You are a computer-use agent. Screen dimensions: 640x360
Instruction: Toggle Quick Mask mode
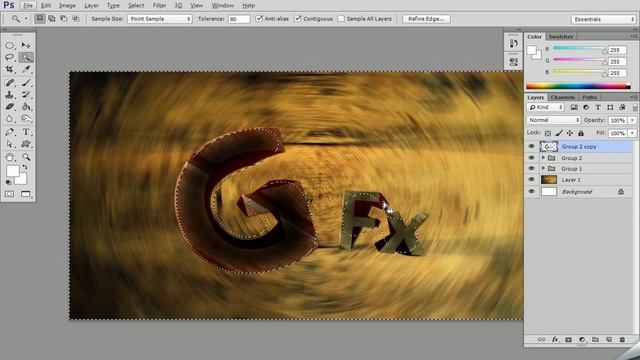click(9, 194)
